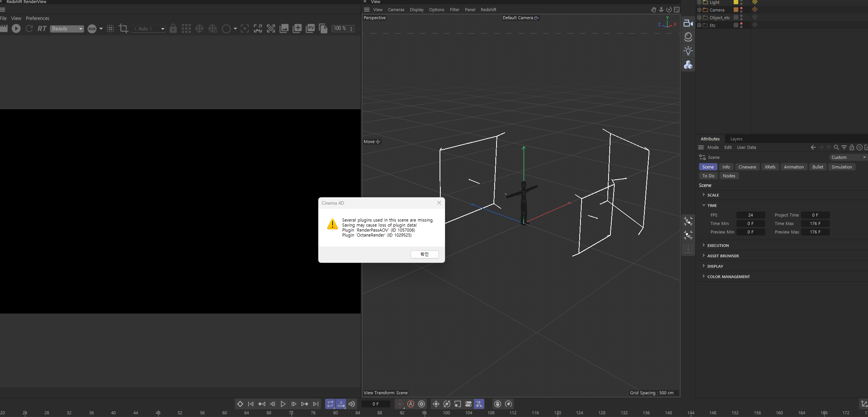This screenshot has width=868, height=417.
Task: Toggle Etc folder editor visibility red dot
Action: point(741,24)
